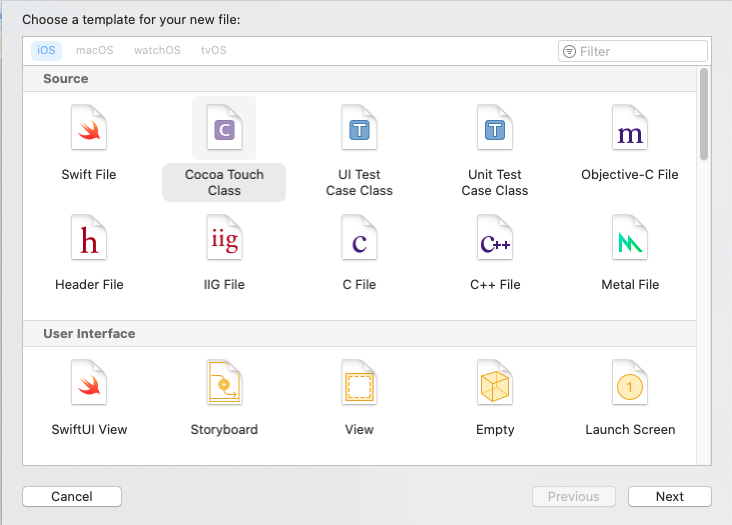Click the "User Interface" section header
Image resolution: width=732 pixels, height=525 pixels.
pyautogui.click(x=89, y=334)
